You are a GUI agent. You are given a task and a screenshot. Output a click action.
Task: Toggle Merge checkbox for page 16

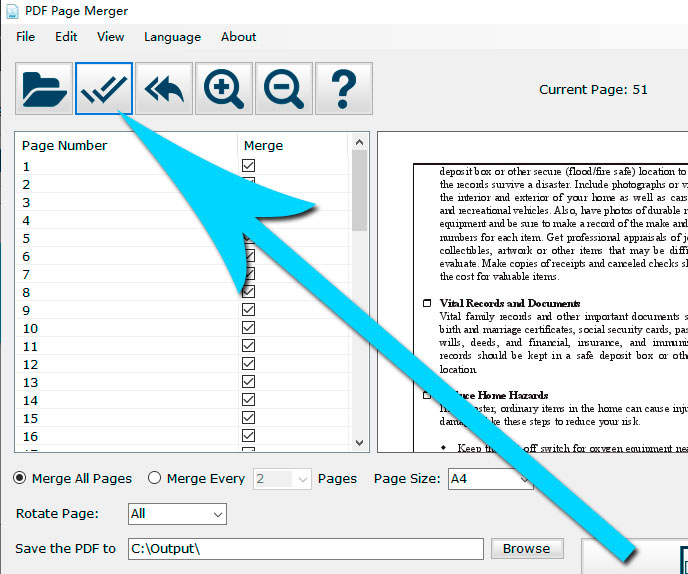(x=248, y=435)
